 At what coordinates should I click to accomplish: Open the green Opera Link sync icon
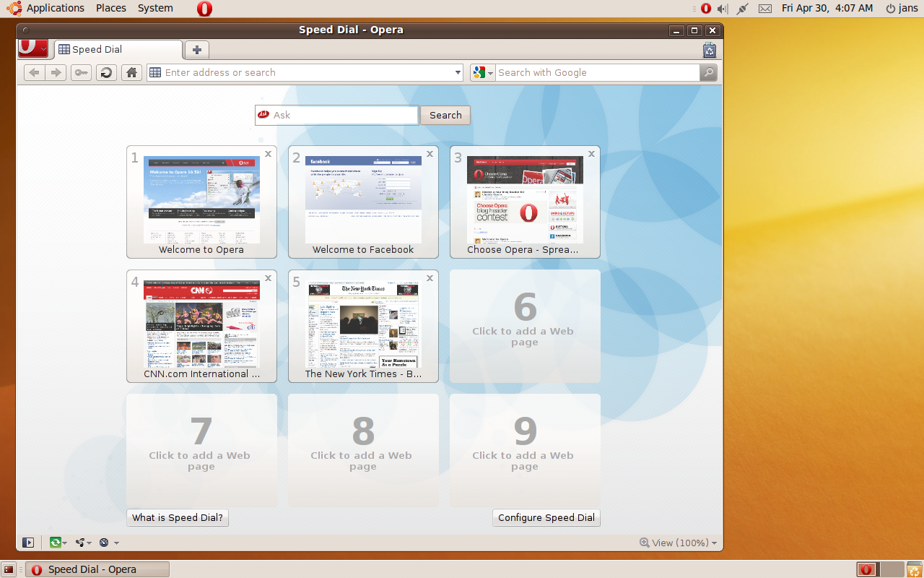coord(57,543)
